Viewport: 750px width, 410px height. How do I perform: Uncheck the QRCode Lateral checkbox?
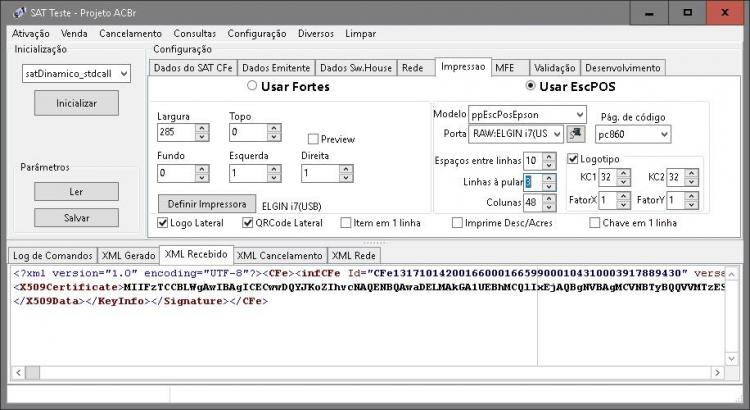(x=247, y=223)
